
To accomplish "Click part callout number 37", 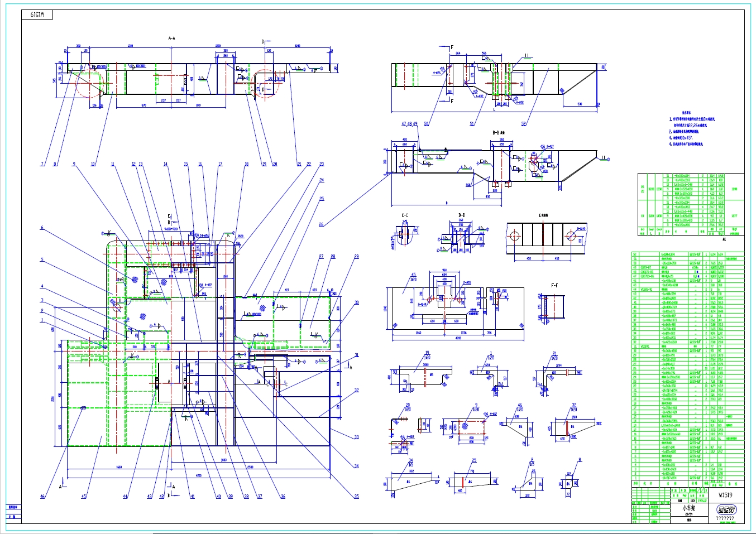I will [260, 496].
